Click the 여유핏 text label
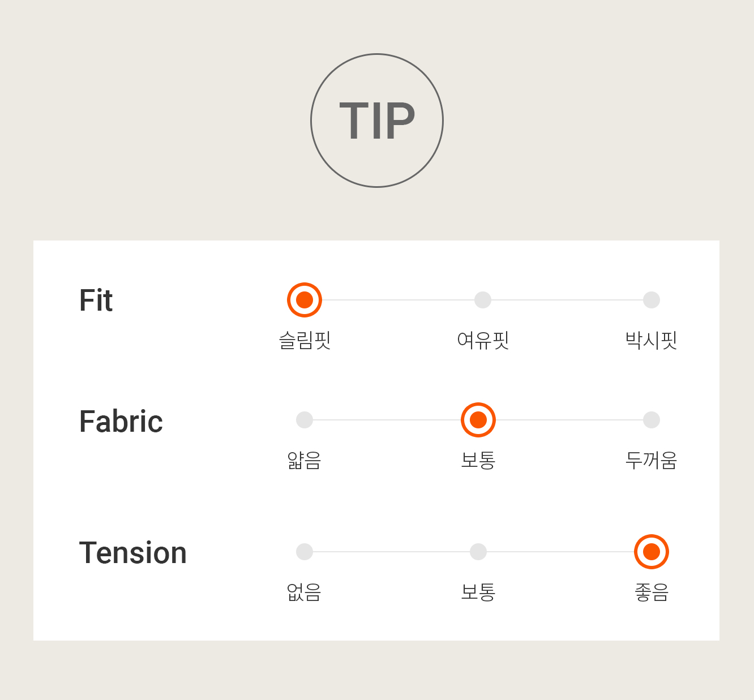This screenshot has height=700, width=754. pos(483,340)
